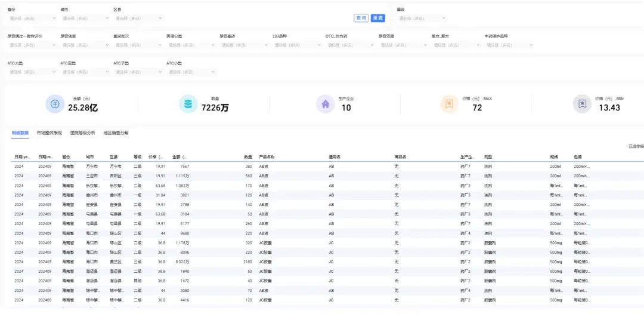Click the 13.43 minimum price value
This screenshot has height=314, width=644.
609,108
